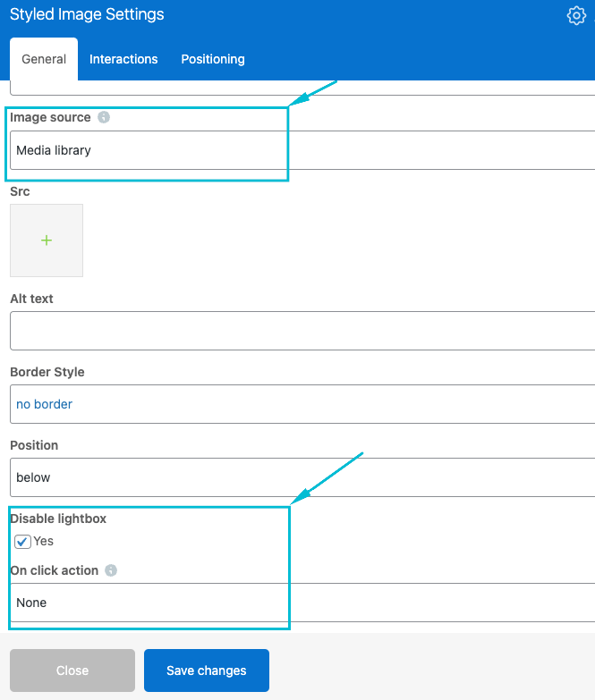
Task: Click the info icon beside Image source
Action: coord(104,117)
